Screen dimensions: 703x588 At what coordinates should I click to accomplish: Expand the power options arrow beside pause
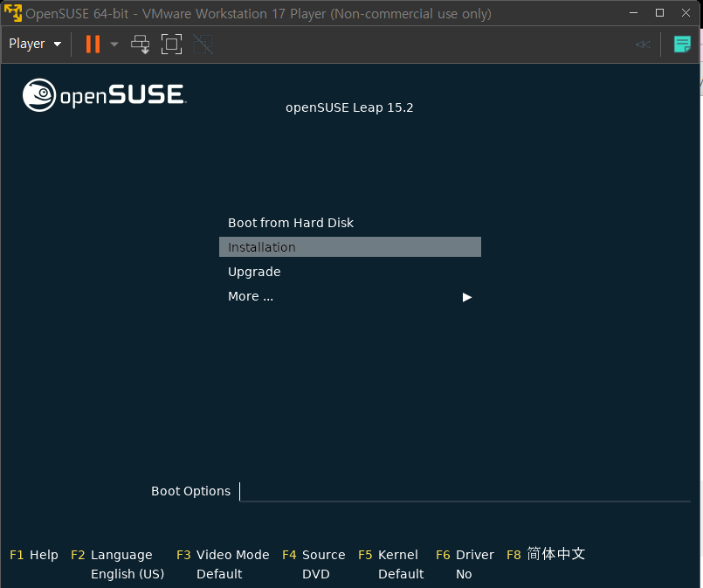pyautogui.click(x=114, y=44)
